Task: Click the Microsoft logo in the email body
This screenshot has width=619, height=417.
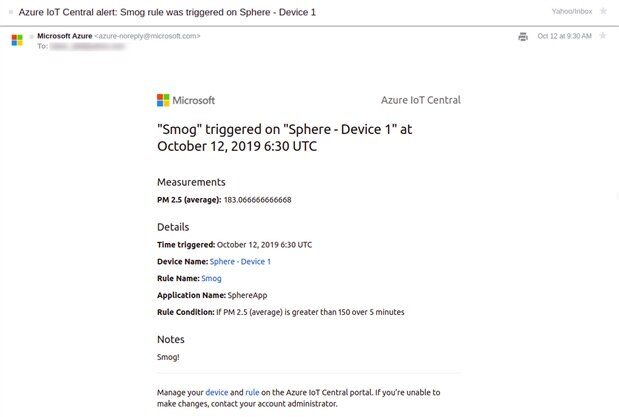Action: (x=186, y=100)
